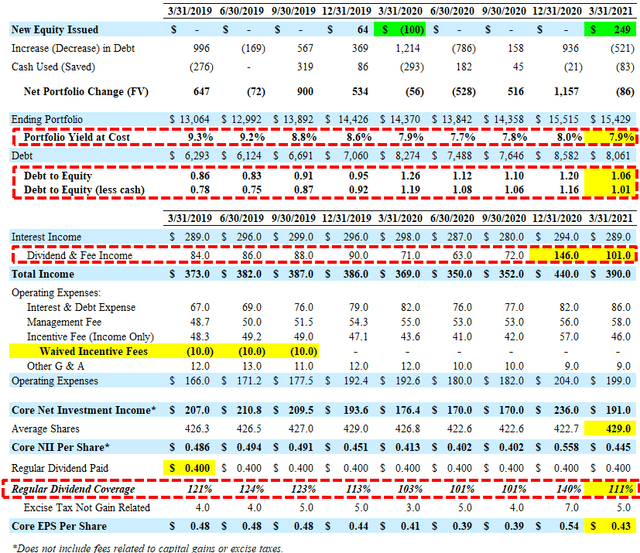
Task: Select 'Incentive Fee (Income Only)' label
Action: click(x=90, y=337)
